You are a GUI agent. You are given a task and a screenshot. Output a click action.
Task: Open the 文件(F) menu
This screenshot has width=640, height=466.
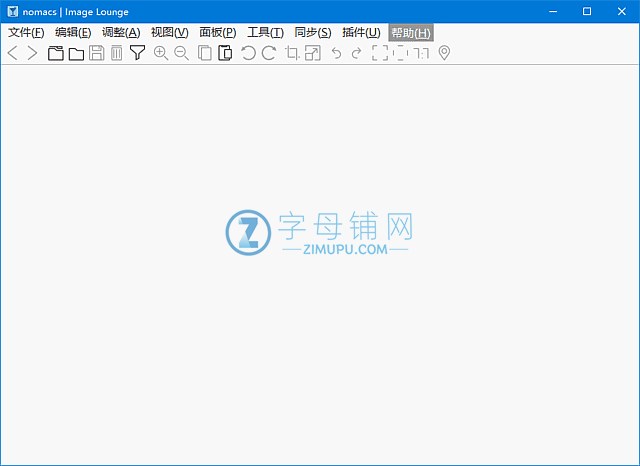point(26,33)
